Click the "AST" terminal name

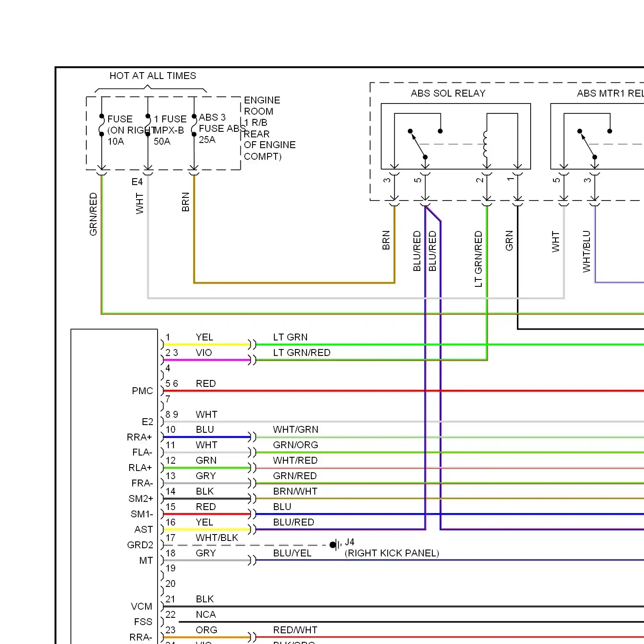pos(144,530)
